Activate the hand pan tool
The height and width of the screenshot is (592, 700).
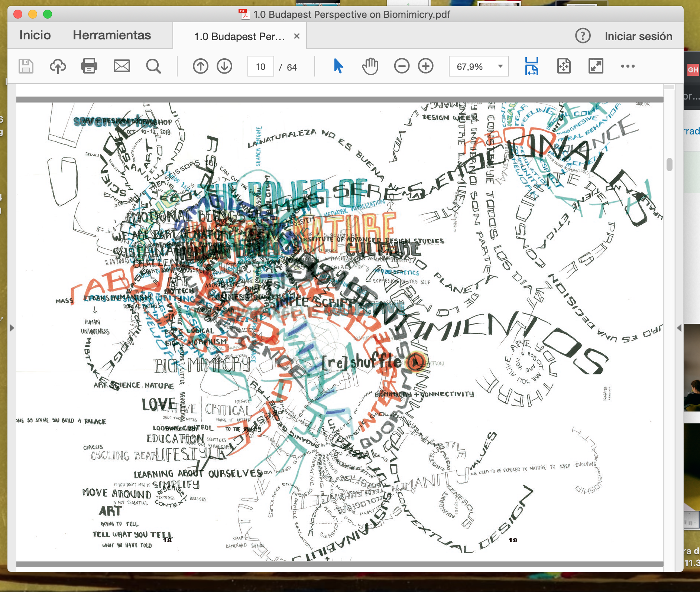370,66
